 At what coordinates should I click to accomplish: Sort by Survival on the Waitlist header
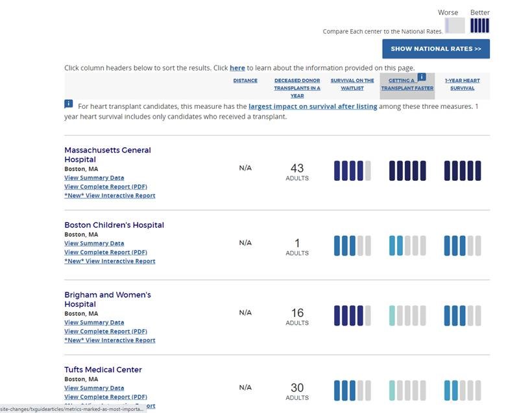click(352, 84)
